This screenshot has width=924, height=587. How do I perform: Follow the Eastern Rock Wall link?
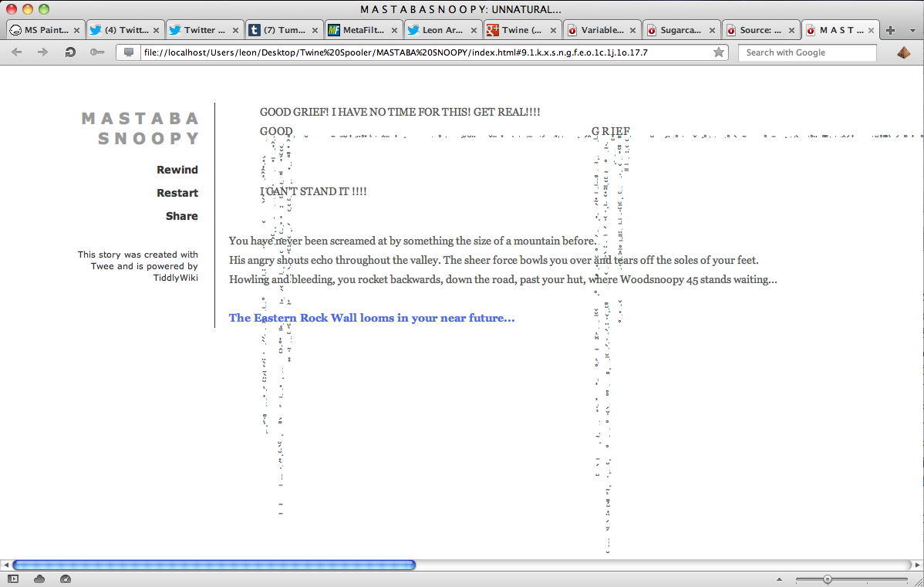click(372, 318)
